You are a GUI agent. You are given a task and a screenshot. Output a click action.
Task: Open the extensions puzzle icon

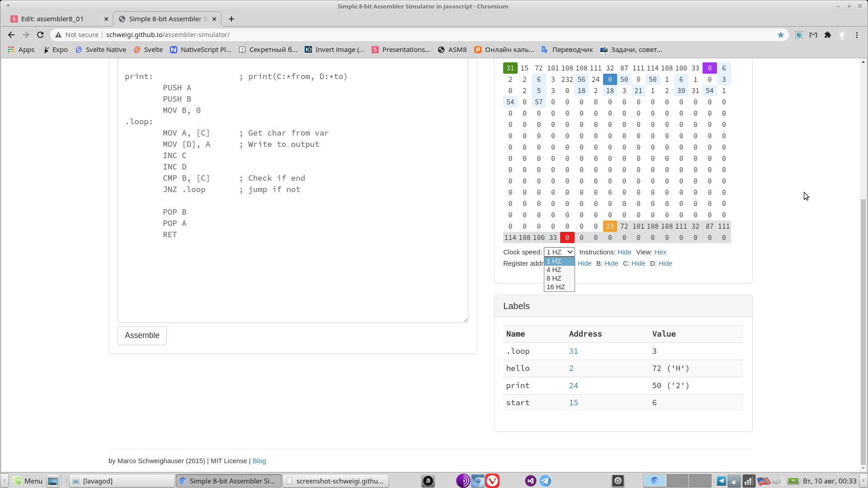(827, 35)
